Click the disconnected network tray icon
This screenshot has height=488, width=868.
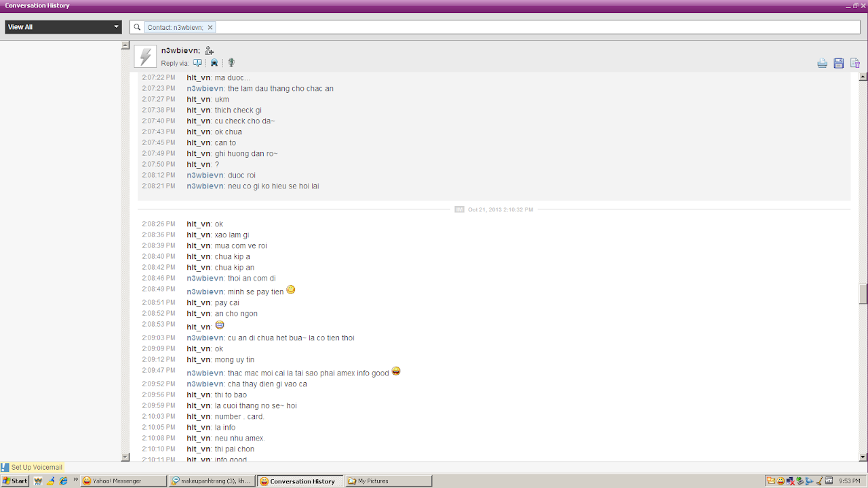coord(790,481)
